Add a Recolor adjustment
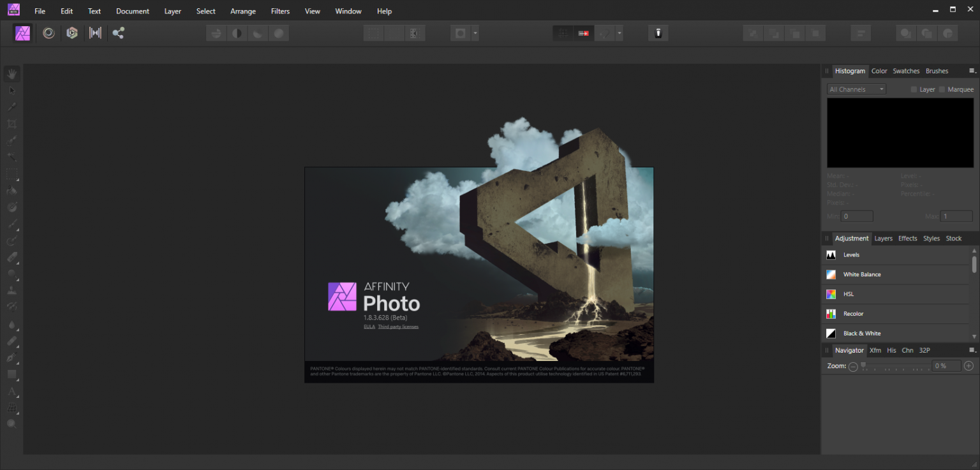Screen dimensions: 980x470 coord(896,314)
